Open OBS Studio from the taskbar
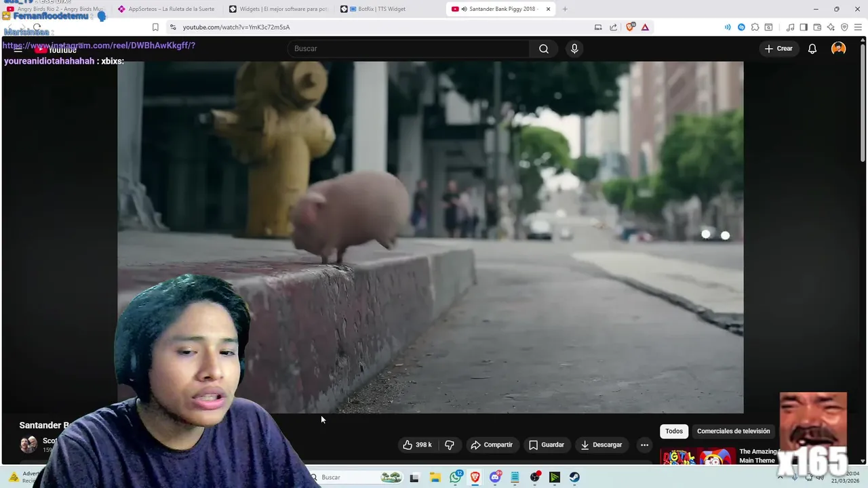 pos(536,477)
